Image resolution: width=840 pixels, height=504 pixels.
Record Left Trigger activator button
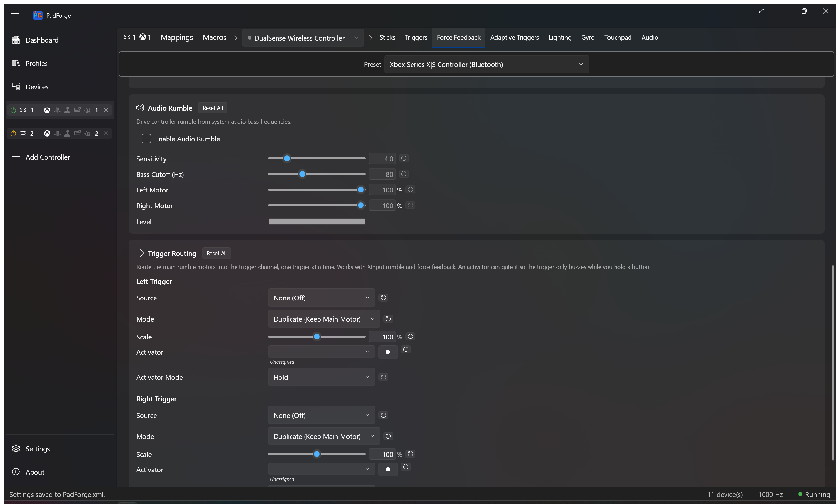[388, 352]
